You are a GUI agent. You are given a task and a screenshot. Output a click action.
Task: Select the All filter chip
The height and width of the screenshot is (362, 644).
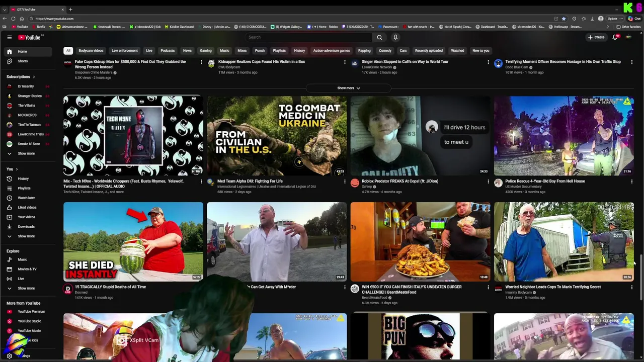pos(68,50)
